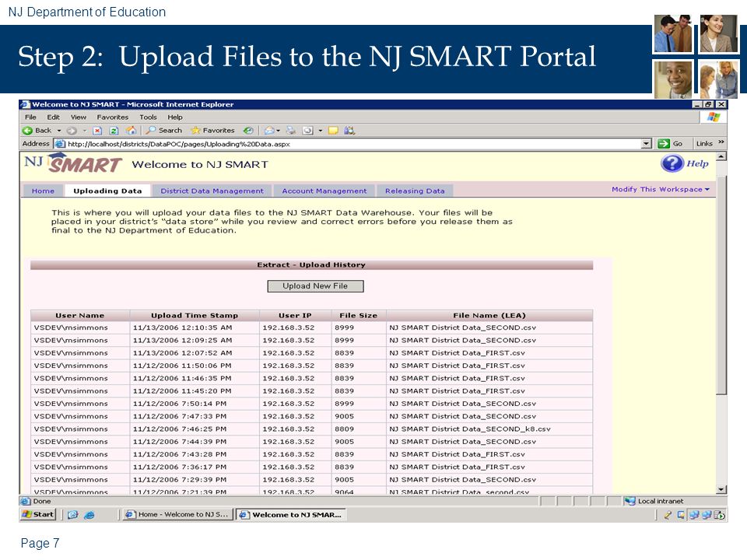Screen dimensions: 747x560
Task: Open the Account Management tab
Action: 324,191
